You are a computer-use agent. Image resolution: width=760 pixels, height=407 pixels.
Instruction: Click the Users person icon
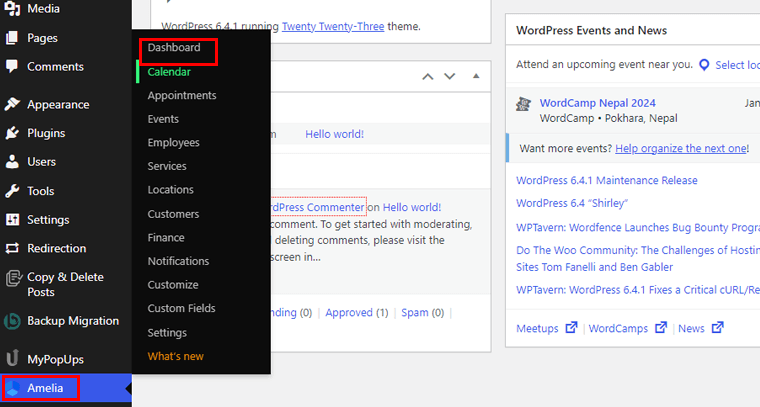point(12,161)
